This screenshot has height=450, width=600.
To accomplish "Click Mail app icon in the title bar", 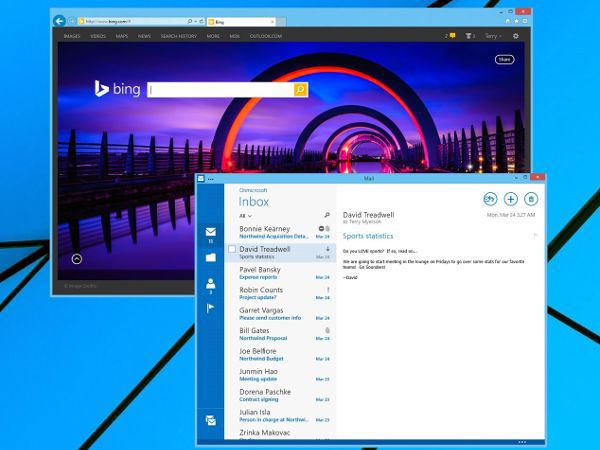I will [201, 178].
